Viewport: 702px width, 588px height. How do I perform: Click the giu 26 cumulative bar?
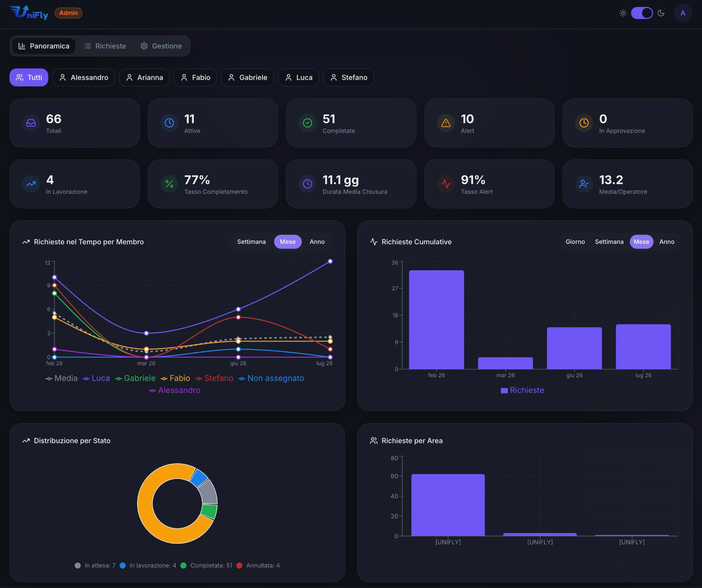pos(574,348)
